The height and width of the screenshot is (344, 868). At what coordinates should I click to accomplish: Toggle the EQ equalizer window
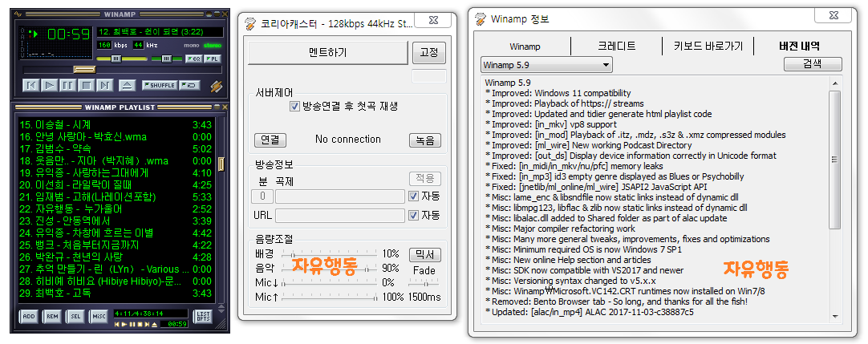tap(193, 59)
